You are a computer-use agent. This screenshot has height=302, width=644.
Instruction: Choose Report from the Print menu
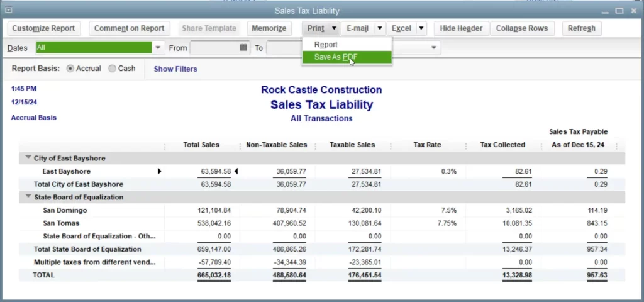pyautogui.click(x=326, y=45)
